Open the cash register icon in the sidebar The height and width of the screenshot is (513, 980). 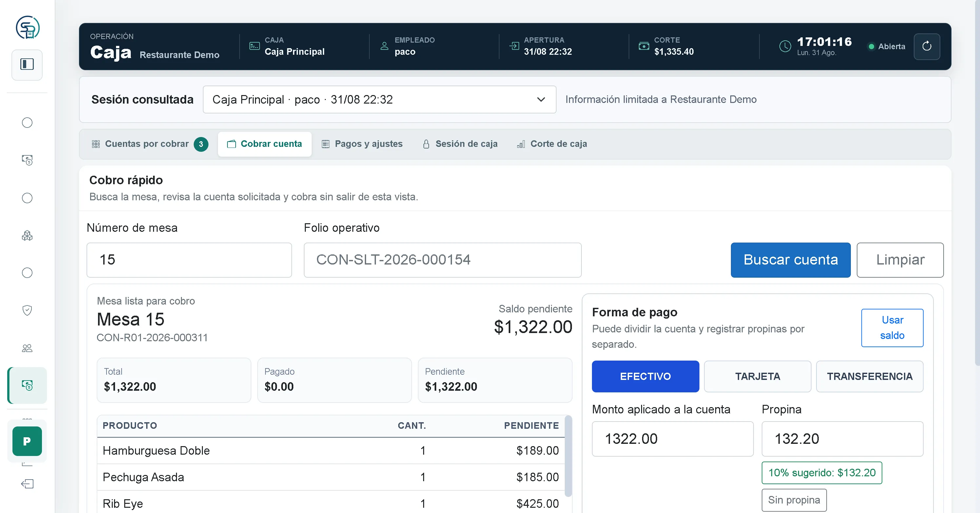27,160
